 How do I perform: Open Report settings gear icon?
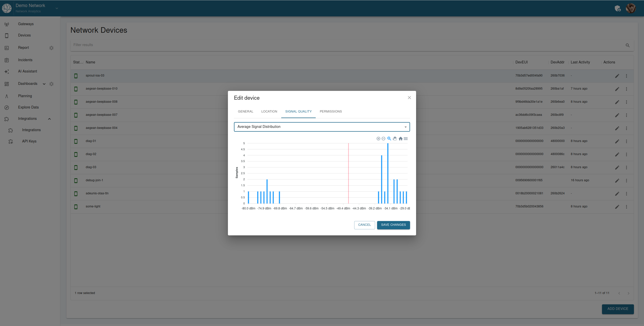pyautogui.click(x=51, y=48)
